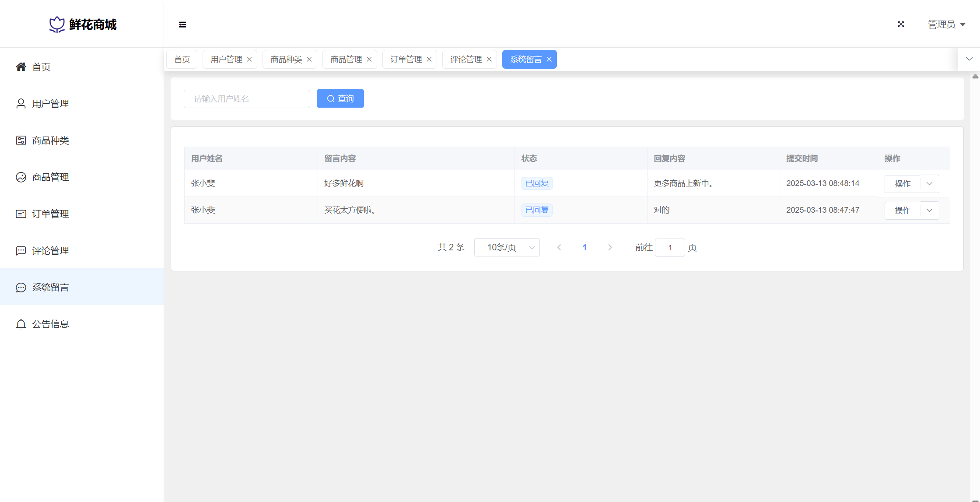The width and height of the screenshot is (980, 502).
Task: Close the active 系统留言 tab
Action: 549,59
